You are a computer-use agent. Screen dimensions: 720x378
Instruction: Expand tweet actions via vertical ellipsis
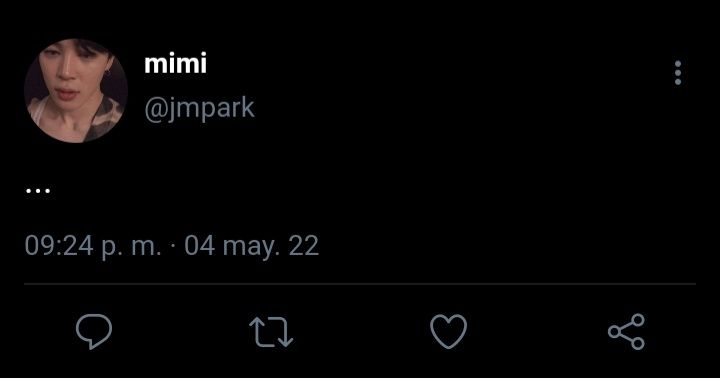pos(678,73)
